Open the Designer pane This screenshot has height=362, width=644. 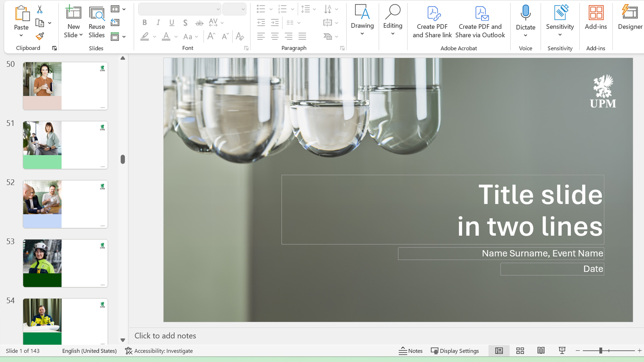[630, 17]
